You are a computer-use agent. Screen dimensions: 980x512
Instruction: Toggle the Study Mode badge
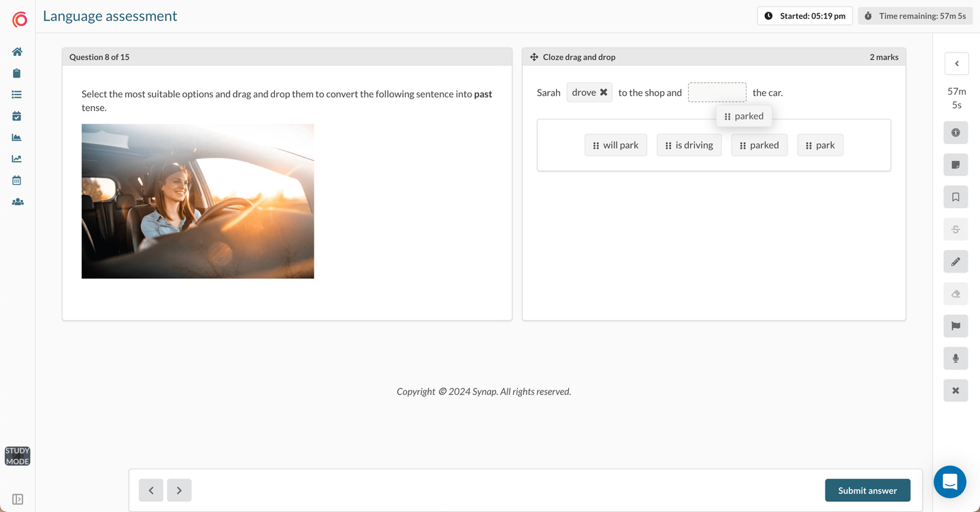[x=17, y=456]
